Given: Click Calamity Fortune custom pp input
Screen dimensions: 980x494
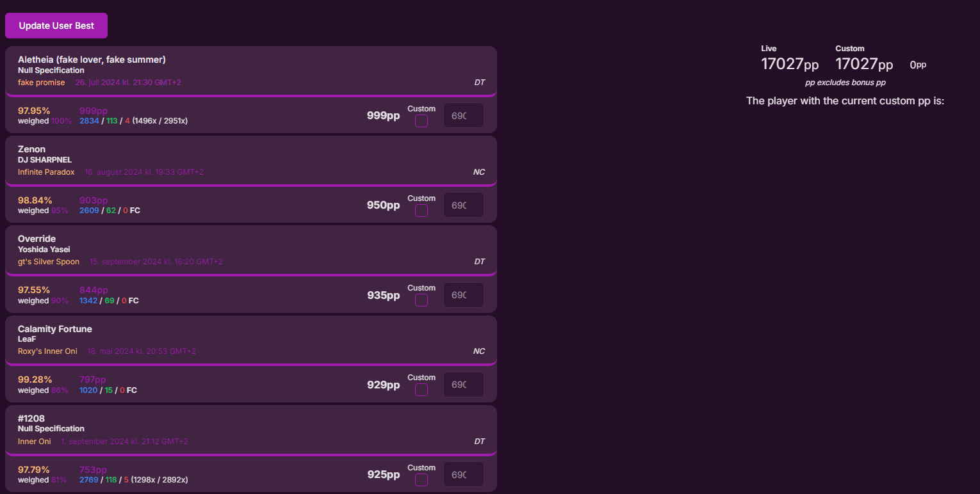Looking at the screenshot, I should (463, 385).
